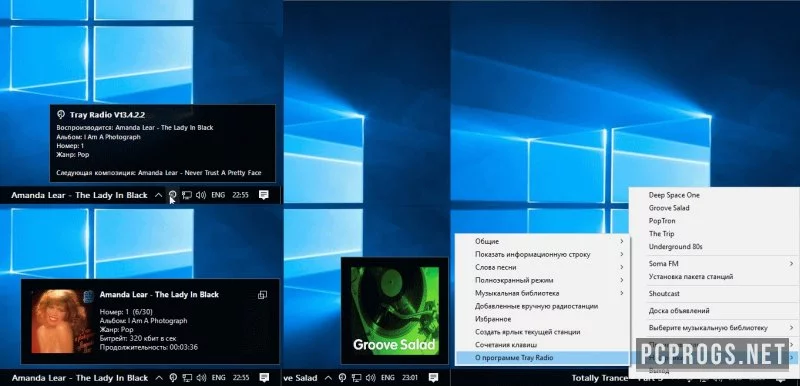The height and width of the screenshot is (386, 800).
Task: Click the Tray Radio tray icon under the album cover popup
Action: click(172, 378)
